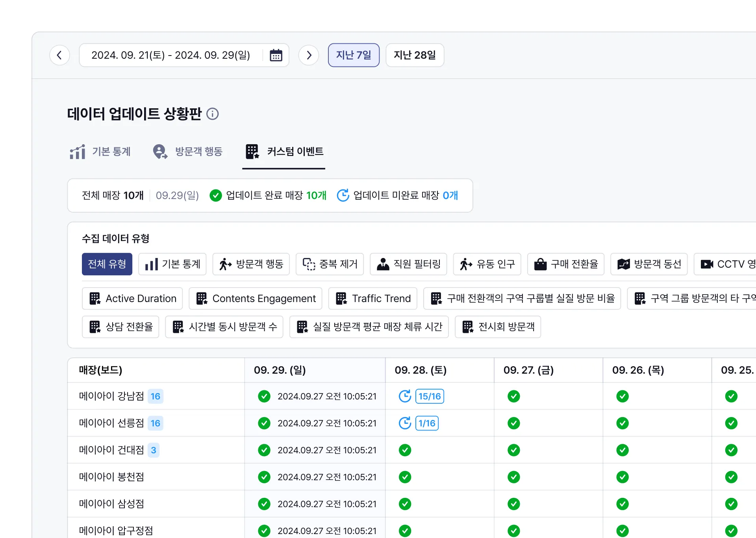
Task: Click the pending update icon for 메이아이 강남점
Action: tap(405, 396)
